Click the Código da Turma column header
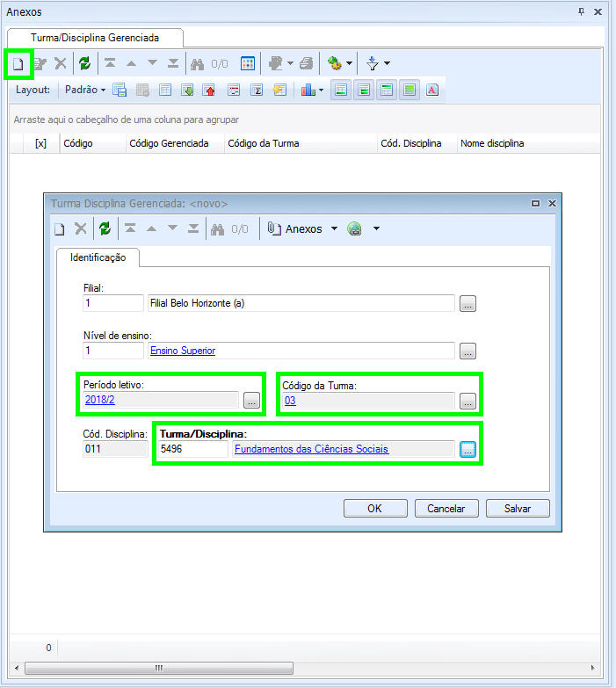616x688 pixels. coord(301,143)
